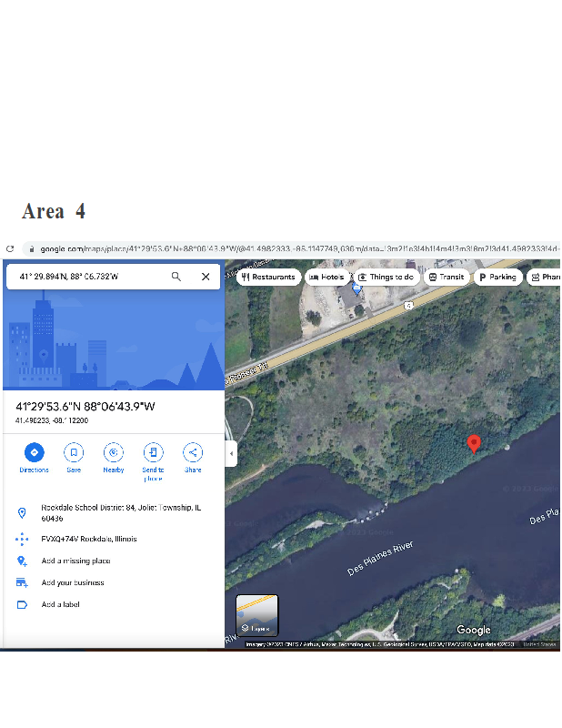Select the Parking filter chip
Image resolution: width=562 pixels, height=728 pixels.
coord(497,277)
